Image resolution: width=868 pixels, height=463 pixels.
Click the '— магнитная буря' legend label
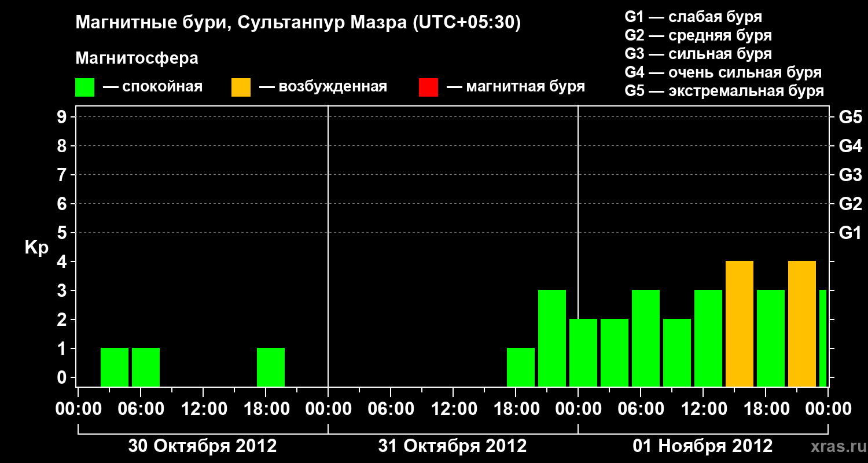click(x=516, y=87)
